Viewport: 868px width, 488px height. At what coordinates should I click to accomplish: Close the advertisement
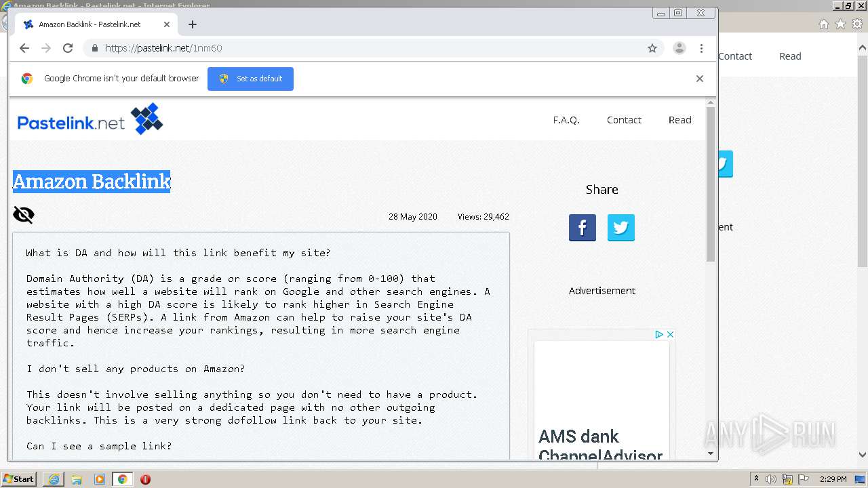[670, 334]
